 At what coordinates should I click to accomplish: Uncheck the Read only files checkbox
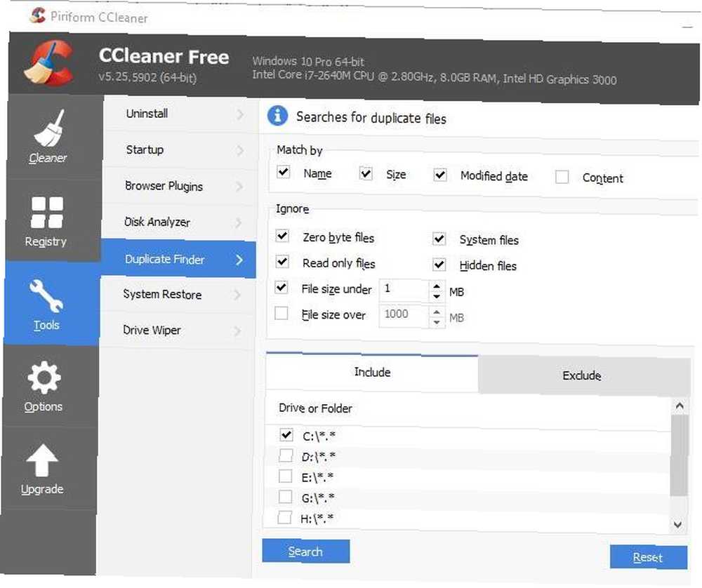click(282, 261)
